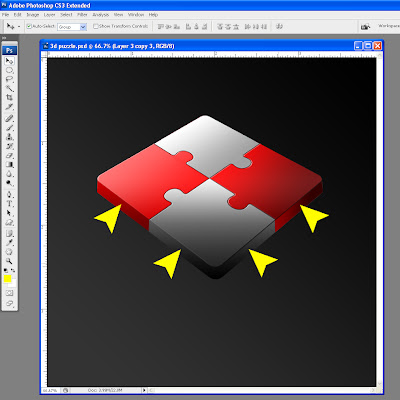
Task: Select the Crop tool
Action: [x=9, y=97]
